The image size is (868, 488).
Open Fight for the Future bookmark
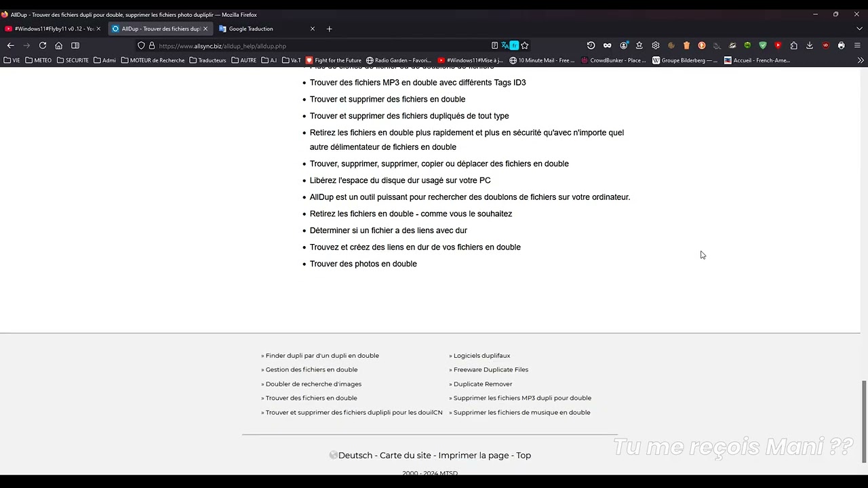pyautogui.click(x=333, y=60)
